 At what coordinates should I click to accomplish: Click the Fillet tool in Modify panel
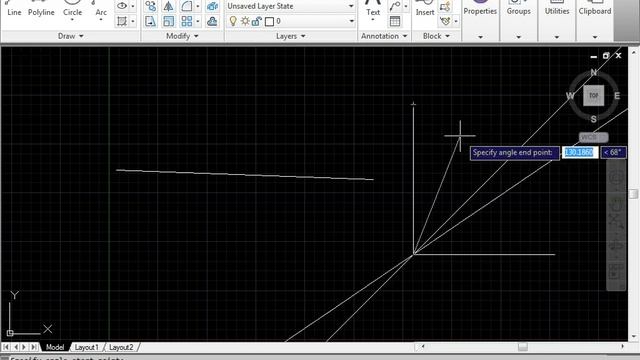point(187,6)
